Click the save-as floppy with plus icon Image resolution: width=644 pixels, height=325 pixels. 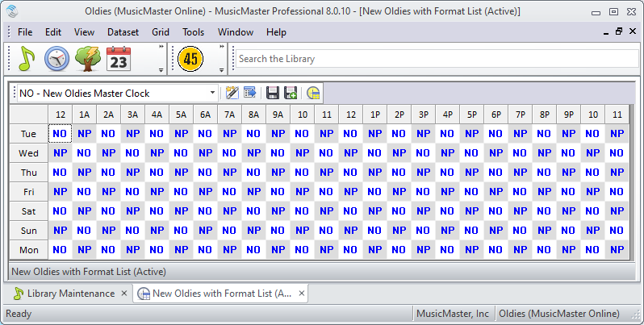point(291,93)
